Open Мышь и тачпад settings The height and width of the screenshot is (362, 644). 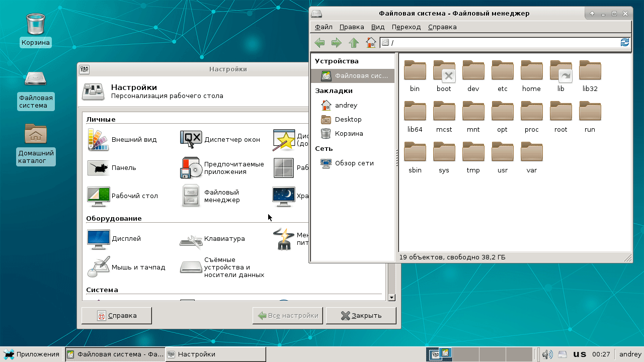[99, 267]
